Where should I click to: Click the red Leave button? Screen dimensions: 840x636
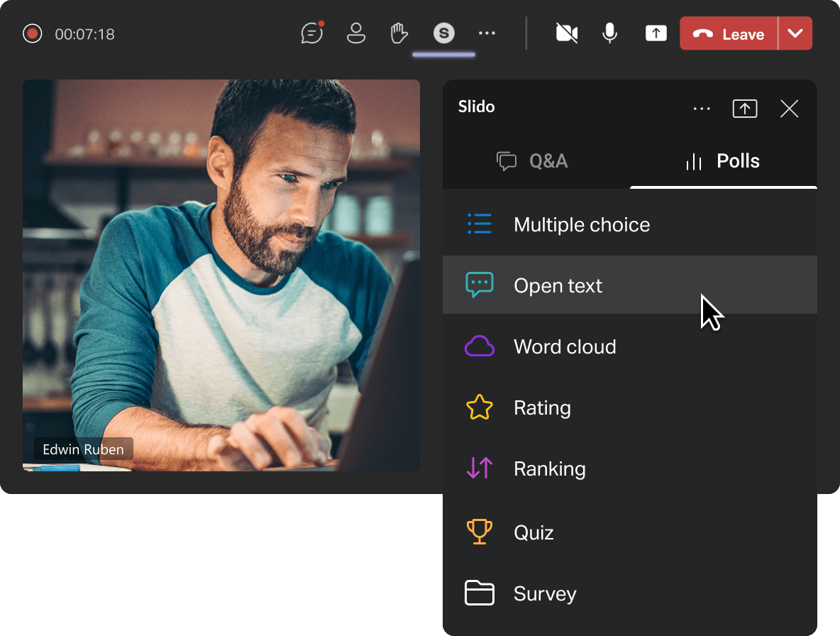pyautogui.click(x=729, y=33)
